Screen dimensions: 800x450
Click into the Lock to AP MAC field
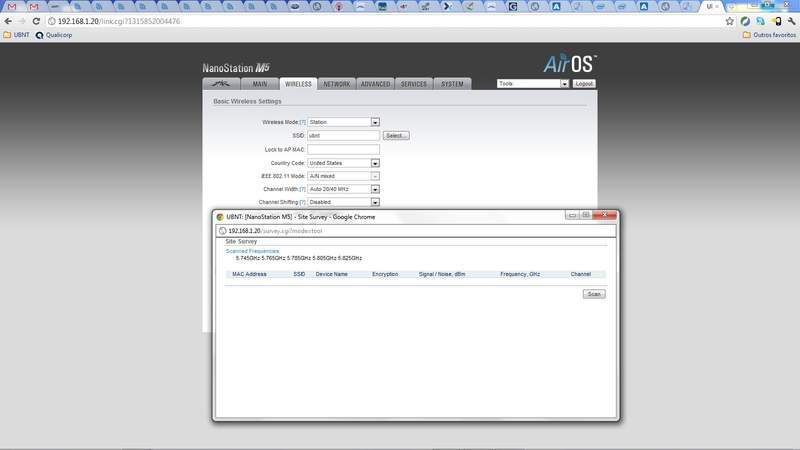[x=343, y=149]
